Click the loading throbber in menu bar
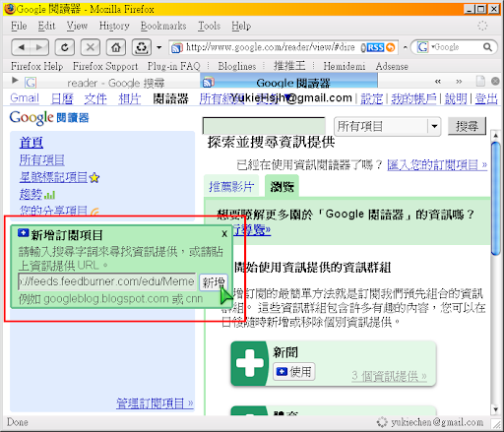 [x=482, y=26]
